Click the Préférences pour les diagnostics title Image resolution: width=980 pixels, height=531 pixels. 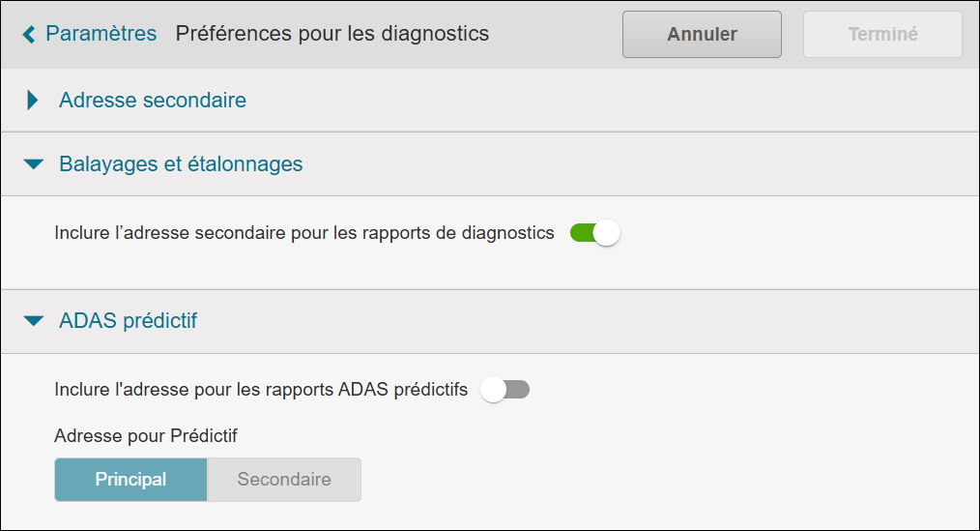click(332, 34)
